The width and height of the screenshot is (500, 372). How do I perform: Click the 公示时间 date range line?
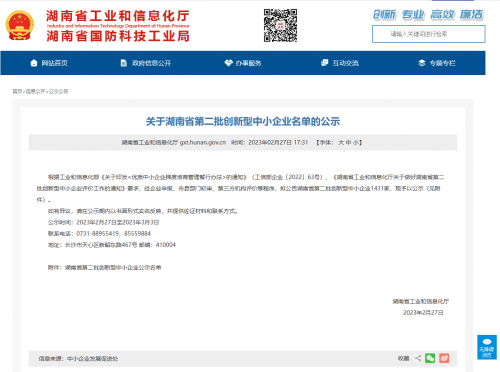(103, 222)
